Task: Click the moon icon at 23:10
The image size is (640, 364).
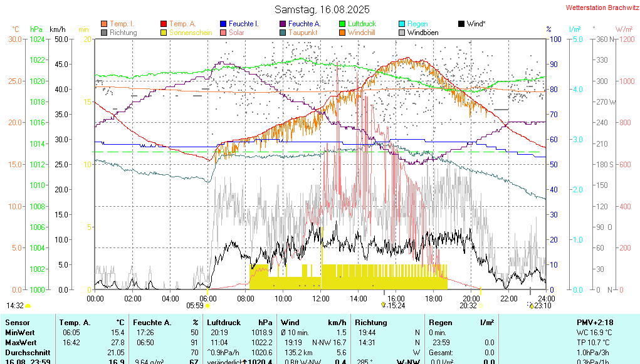Action: (531, 306)
